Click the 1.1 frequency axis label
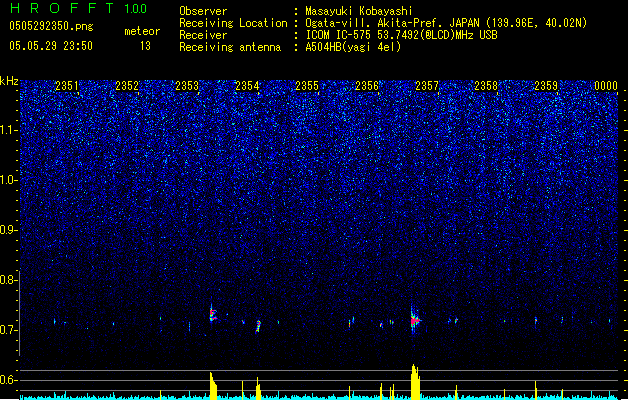The width and height of the screenshot is (629, 400). point(9,130)
